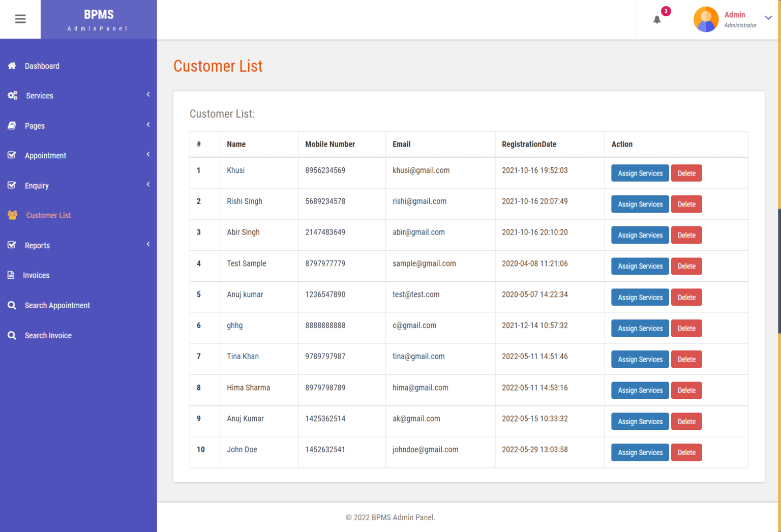Click the Admin avatar picture
This screenshot has height=532, width=781.
pos(706,19)
